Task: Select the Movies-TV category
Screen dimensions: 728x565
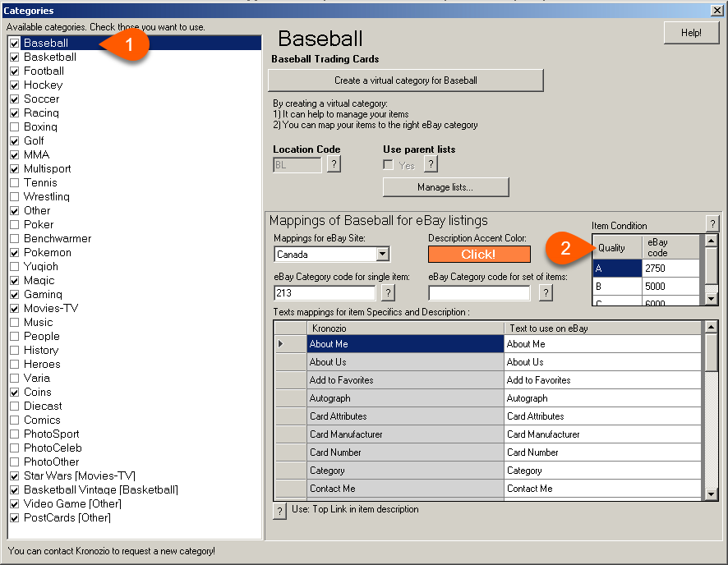Action: coord(51,309)
